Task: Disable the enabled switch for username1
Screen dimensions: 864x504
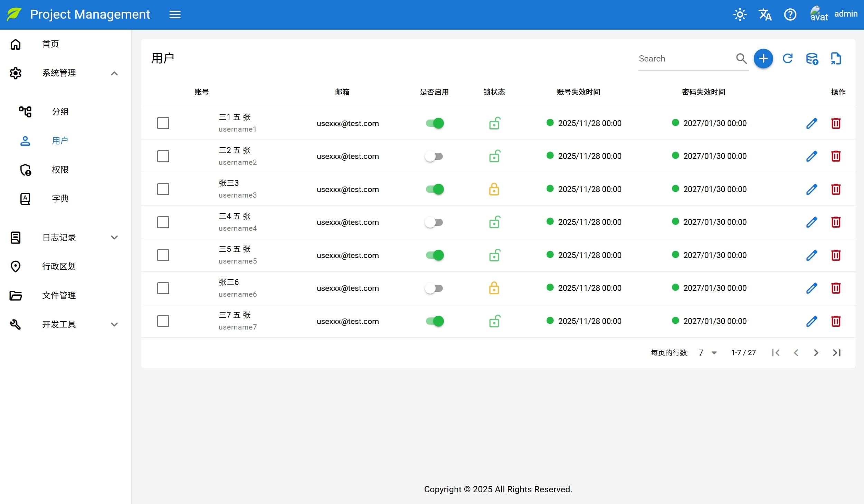Action: click(435, 123)
